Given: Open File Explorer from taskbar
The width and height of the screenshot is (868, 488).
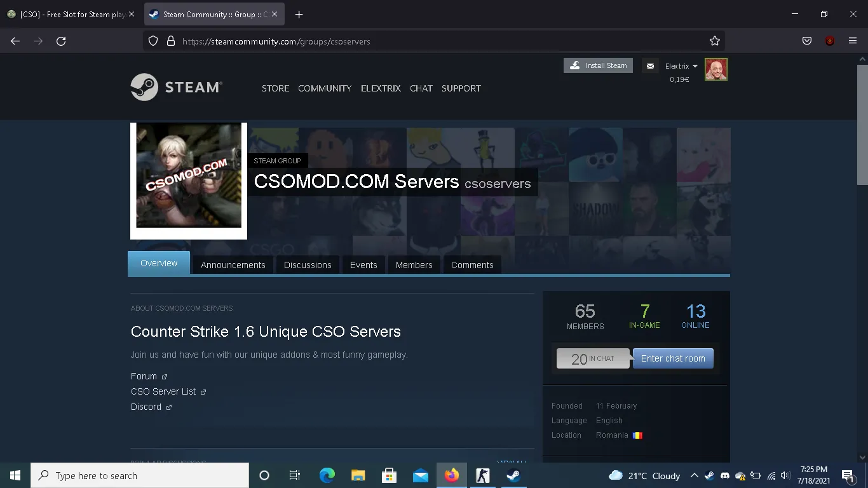Looking at the screenshot, I should [358, 475].
